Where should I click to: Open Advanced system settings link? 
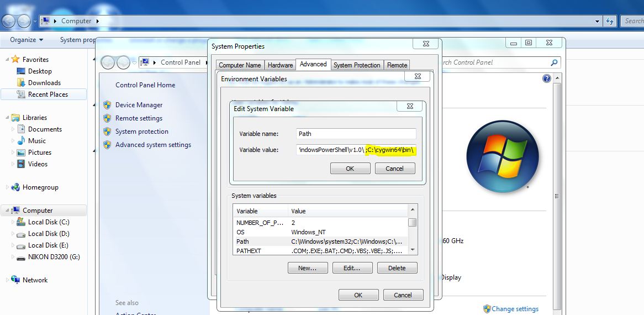click(x=153, y=145)
